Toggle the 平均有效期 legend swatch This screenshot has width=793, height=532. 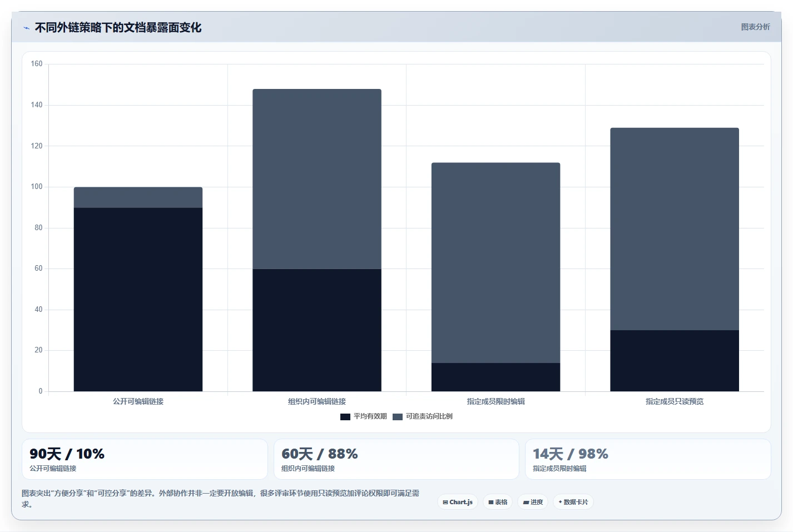(345, 416)
